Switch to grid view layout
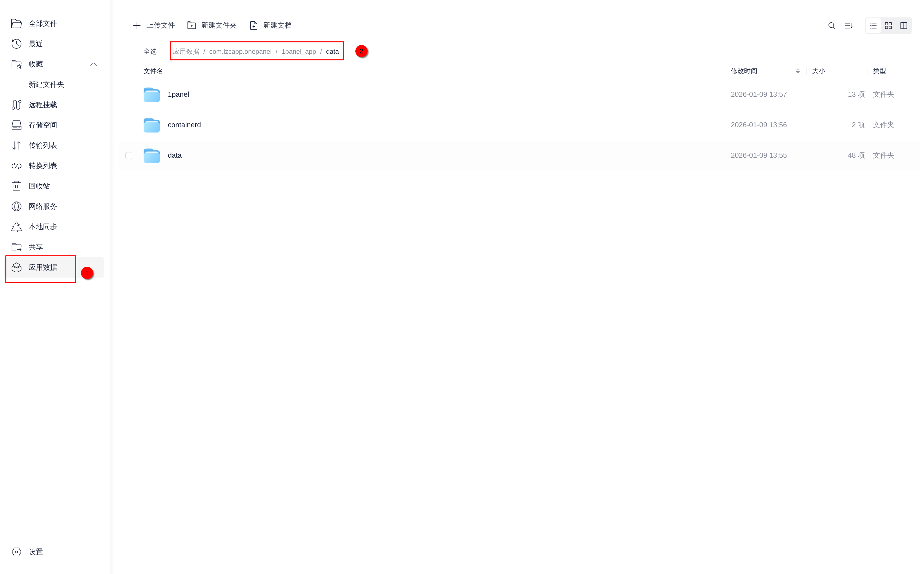924x574 pixels. [888, 26]
